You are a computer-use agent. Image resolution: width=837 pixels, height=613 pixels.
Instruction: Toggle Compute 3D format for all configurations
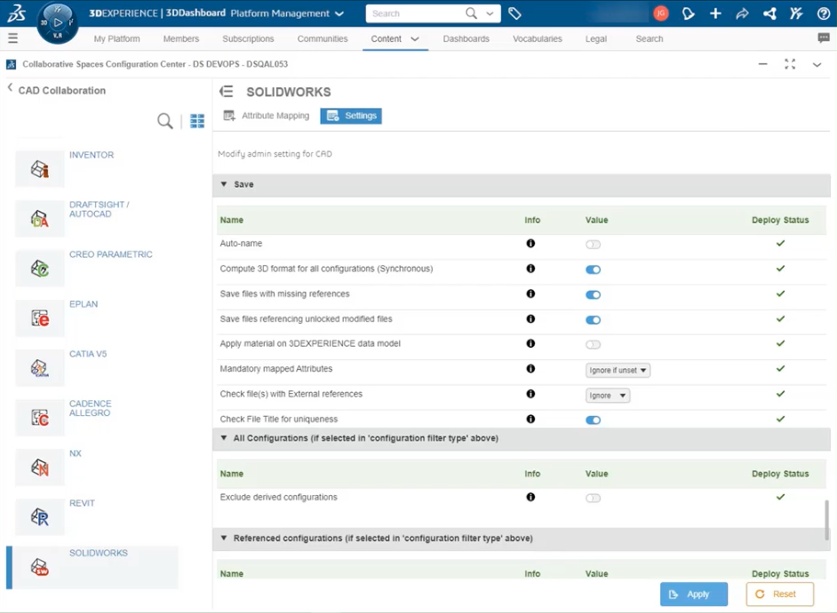(x=593, y=270)
